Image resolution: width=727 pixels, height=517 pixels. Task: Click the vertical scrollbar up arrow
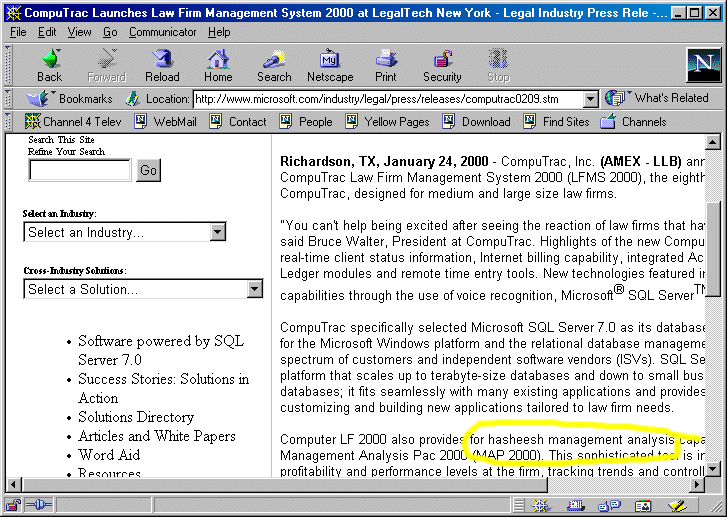pos(713,142)
